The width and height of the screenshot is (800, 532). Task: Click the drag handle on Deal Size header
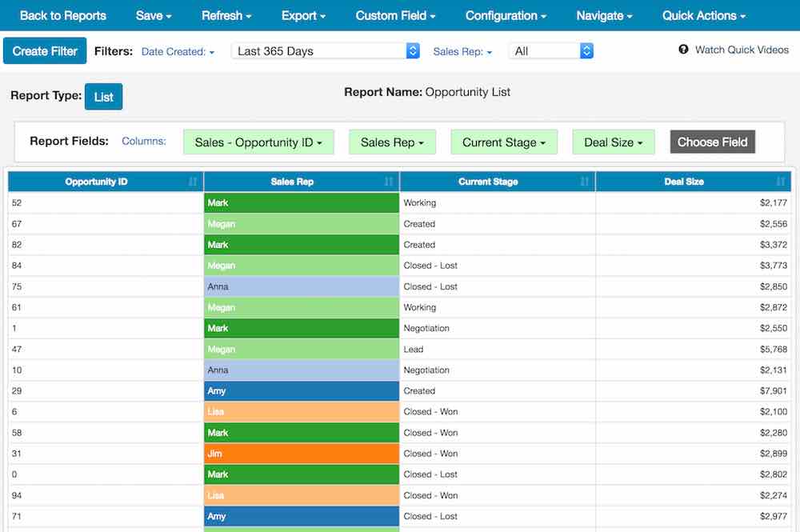coord(782,182)
